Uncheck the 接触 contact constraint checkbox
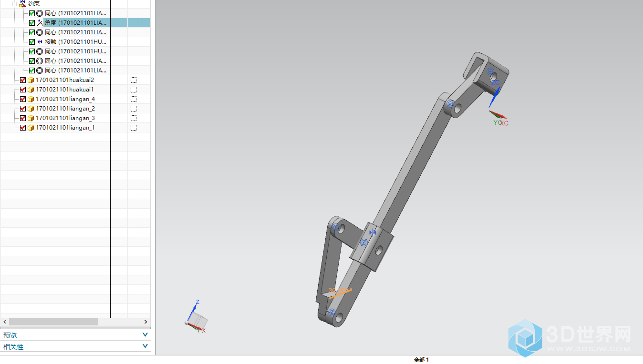The height and width of the screenshot is (364, 643). [32, 42]
